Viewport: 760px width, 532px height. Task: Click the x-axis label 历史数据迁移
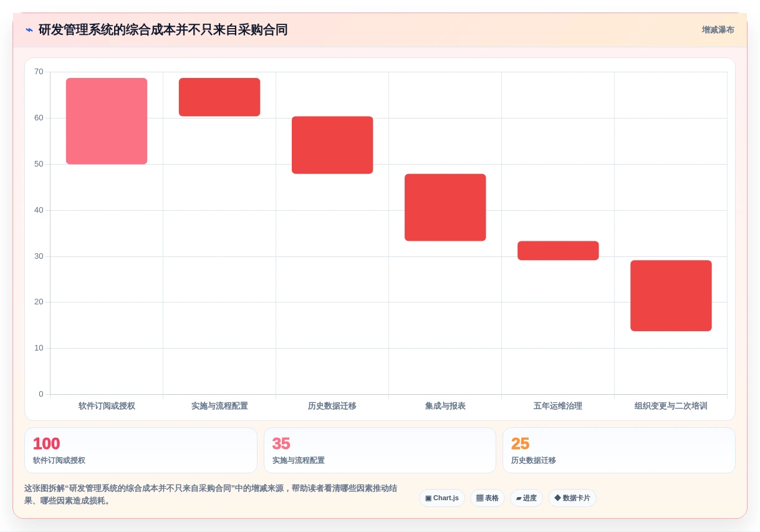tap(332, 406)
